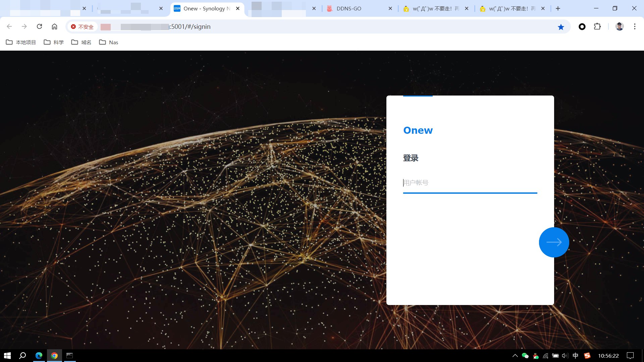Screen dimensions: 644x362
Task: Open the Chrome three-dot menu
Action: click(x=635, y=26)
